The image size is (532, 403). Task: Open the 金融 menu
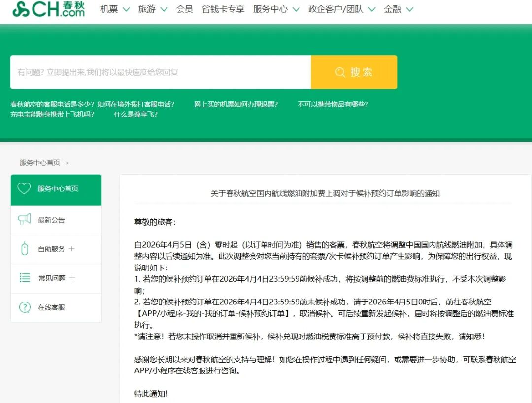point(393,9)
